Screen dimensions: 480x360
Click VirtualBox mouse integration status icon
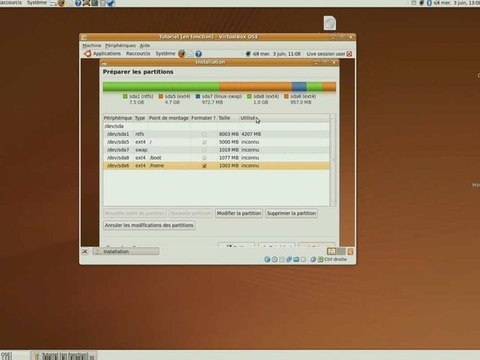(313, 259)
